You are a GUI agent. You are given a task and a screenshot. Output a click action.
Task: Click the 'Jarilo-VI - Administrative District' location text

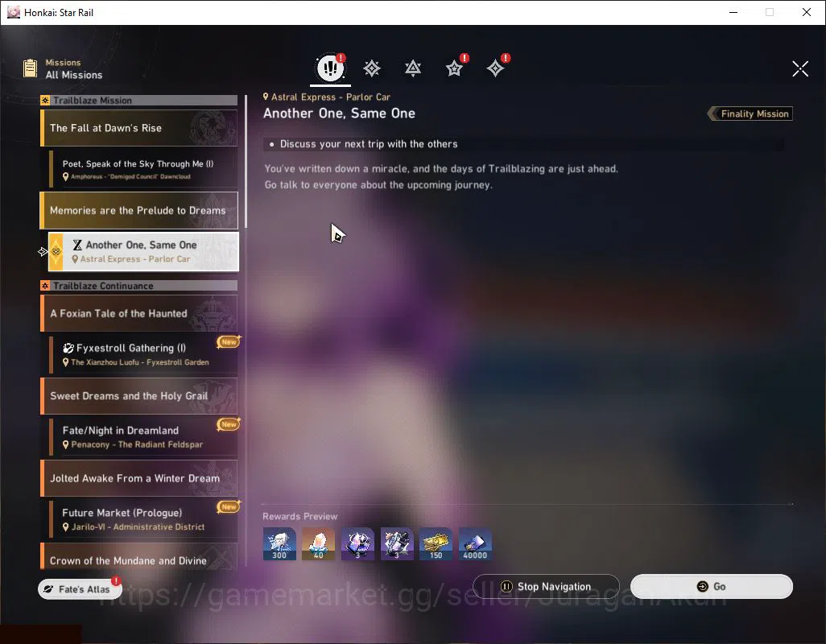coord(138,526)
